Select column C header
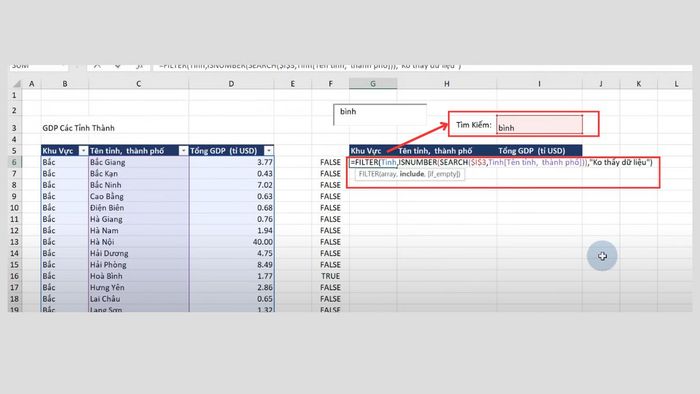The height and width of the screenshot is (394, 700). [x=138, y=84]
